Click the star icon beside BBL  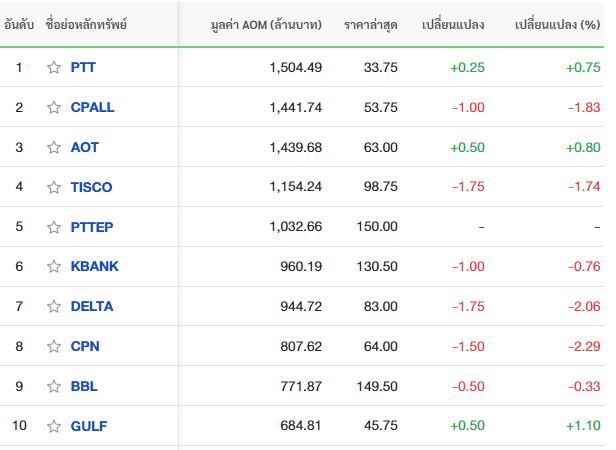(54, 386)
